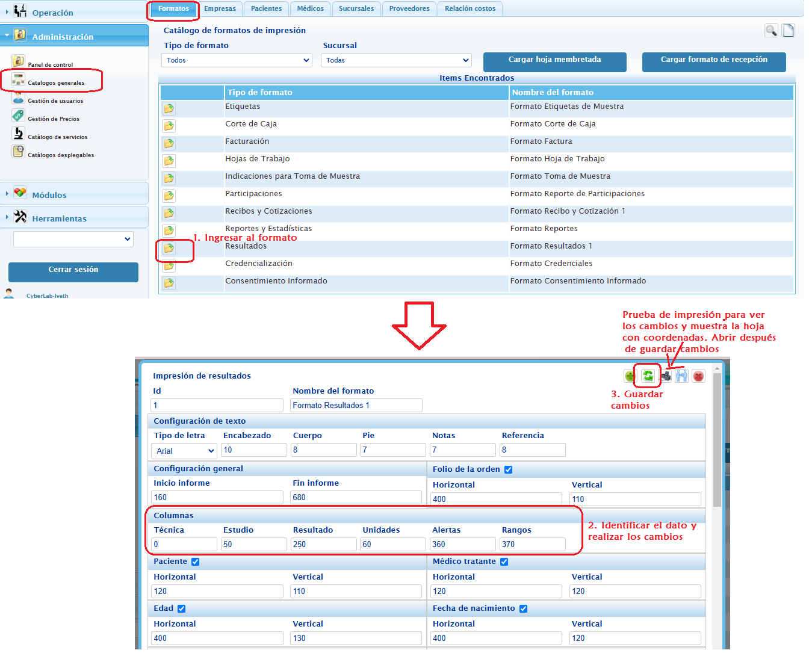Click the Resultado column field with 250
Image resolution: width=812 pixels, height=653 pixels.
click(x=323, y=544)
